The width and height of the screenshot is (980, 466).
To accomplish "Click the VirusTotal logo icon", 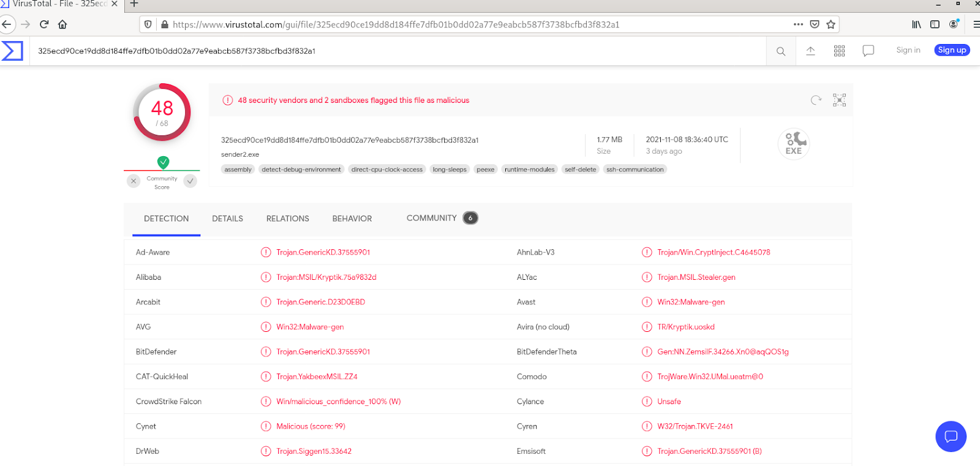I will pyautogui.click(x=12, y=51).
